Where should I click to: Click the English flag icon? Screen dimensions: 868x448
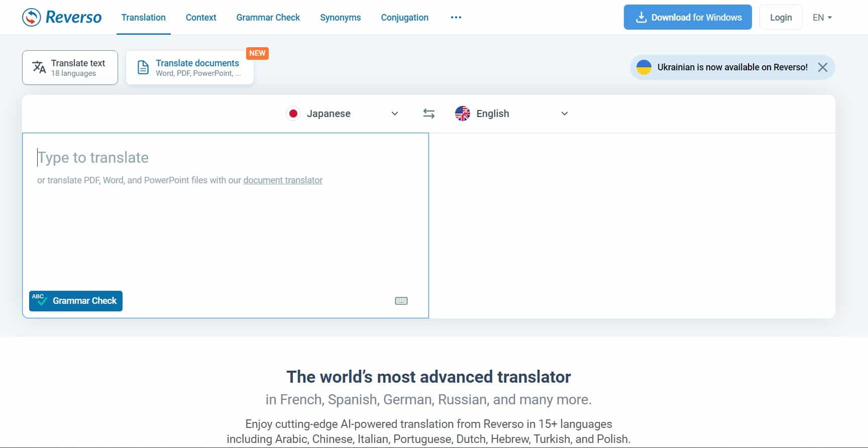[x=462, y=114]
